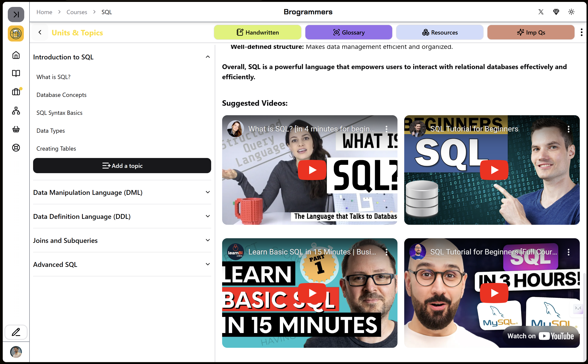
Task: Open options menu on Learn Basic SQL video
Action: coord(387,252)
